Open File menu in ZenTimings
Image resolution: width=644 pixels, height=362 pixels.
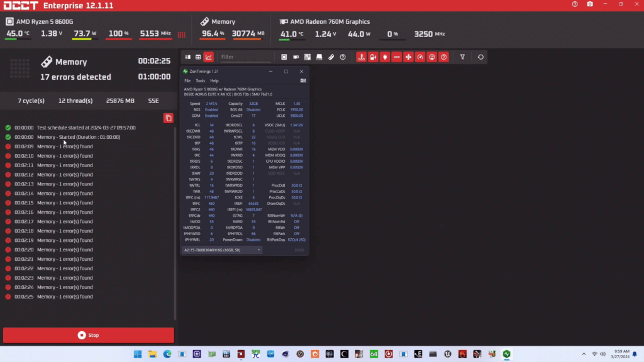pos(187,81)
